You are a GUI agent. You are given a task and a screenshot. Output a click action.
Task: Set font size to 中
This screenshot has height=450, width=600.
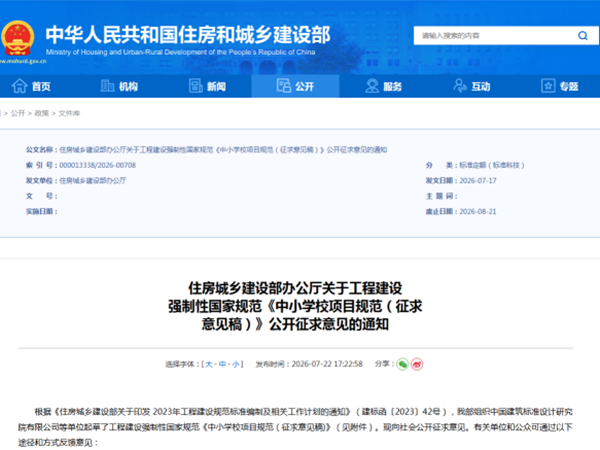[222, 364]
